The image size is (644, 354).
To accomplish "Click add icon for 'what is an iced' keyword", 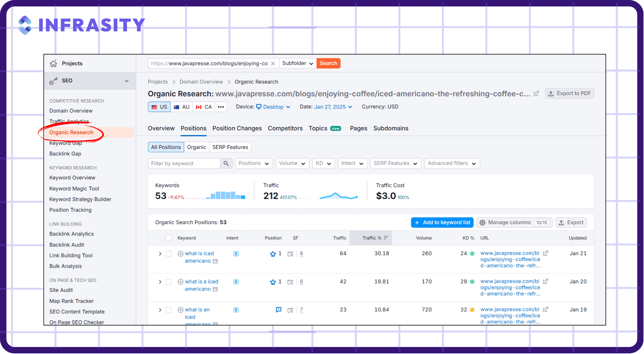I will coord(181,310).
